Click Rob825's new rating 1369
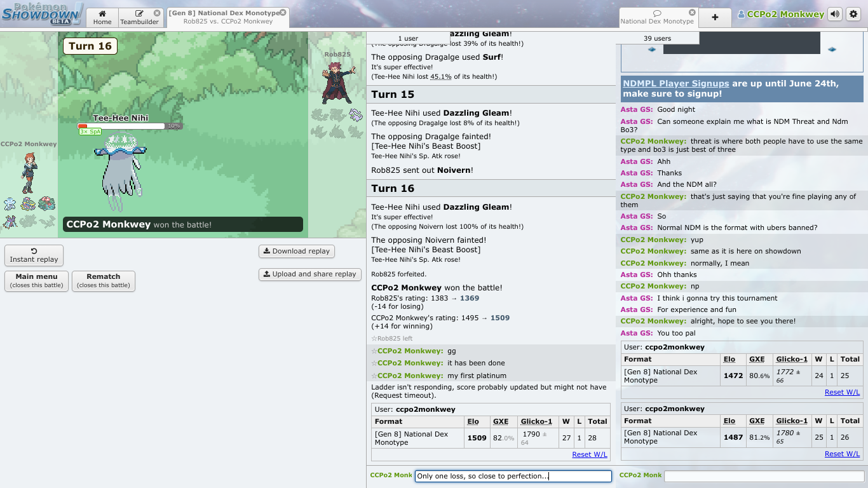Screen dimensions: 868x488 (470, 298)
